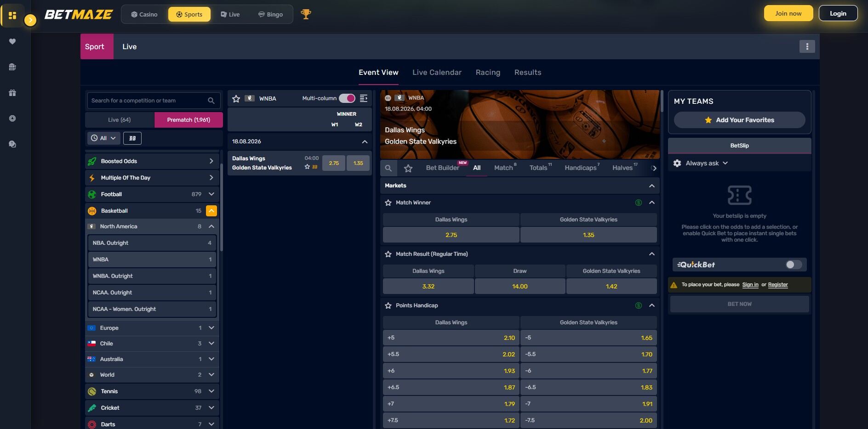Viewport: 868px width, 429px height.
Task: Favorite the WNBA league star icon
Action: (x=236, y=98)
